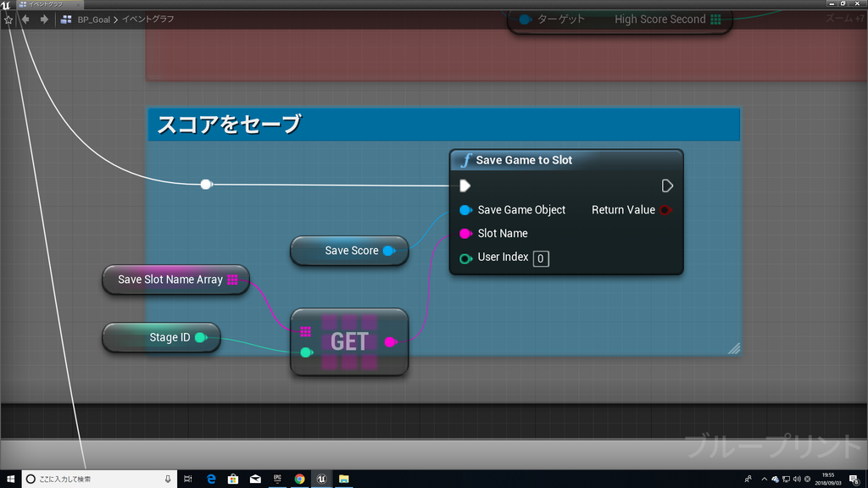
Task: Open Task View from the taskbar
Action: pos(188,480)
